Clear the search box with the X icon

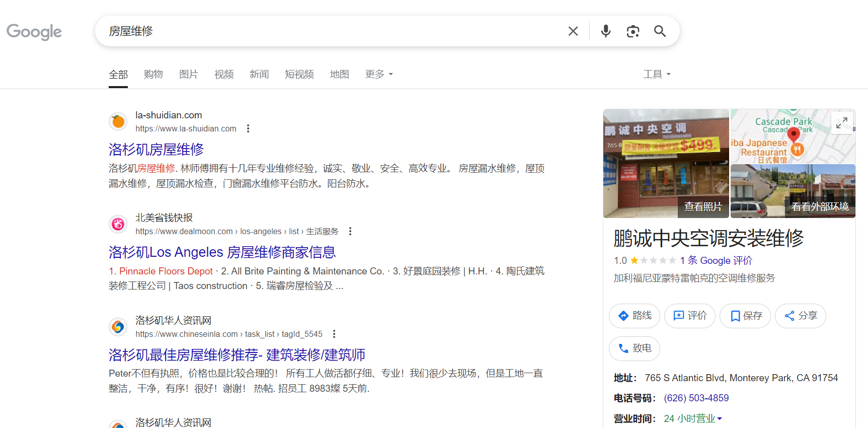click(573, 31)
